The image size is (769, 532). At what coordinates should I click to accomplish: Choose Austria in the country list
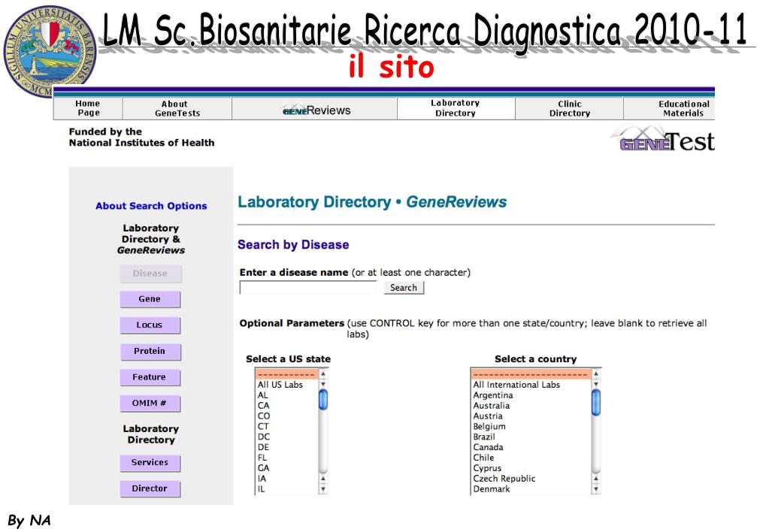531,416
